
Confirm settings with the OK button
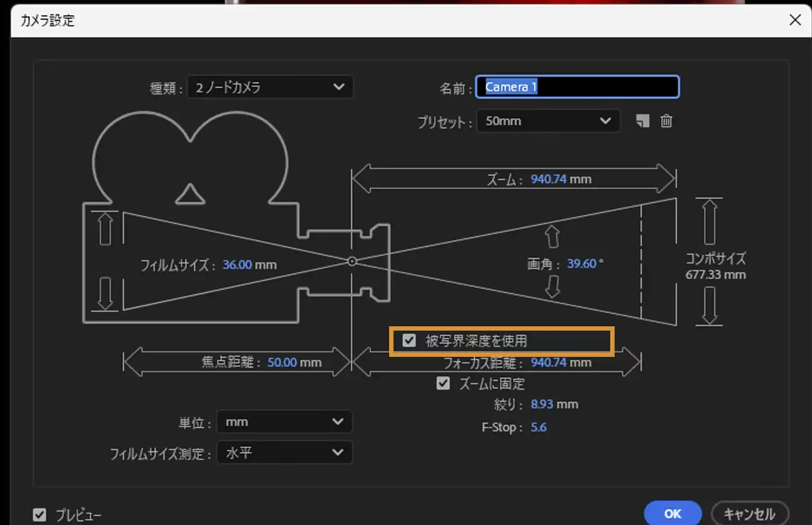point(673,512)
